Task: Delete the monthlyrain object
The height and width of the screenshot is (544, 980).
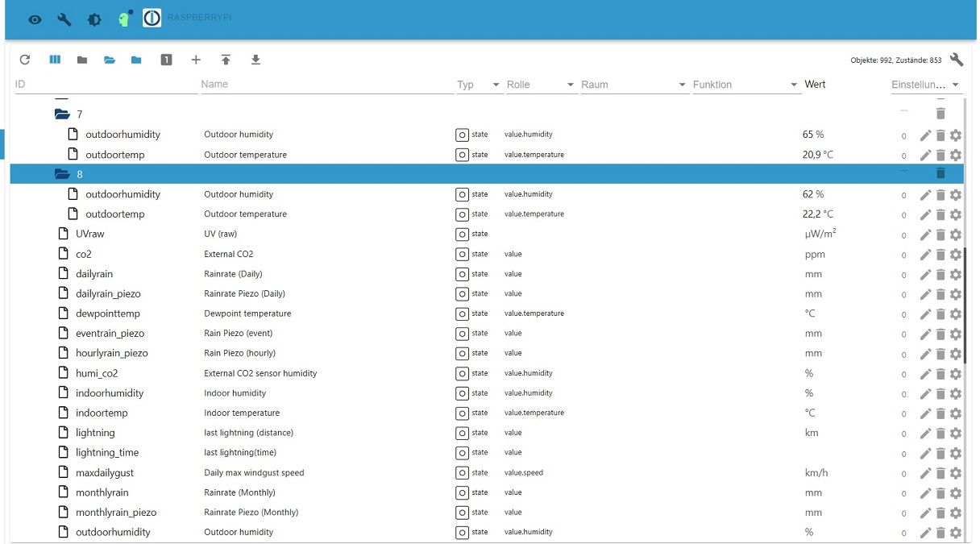Action: tap(941, 493)
